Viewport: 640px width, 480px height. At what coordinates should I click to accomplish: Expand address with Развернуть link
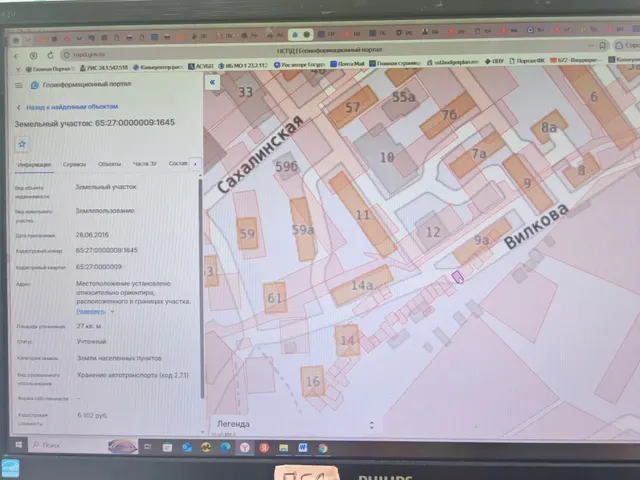click(91, 311)
